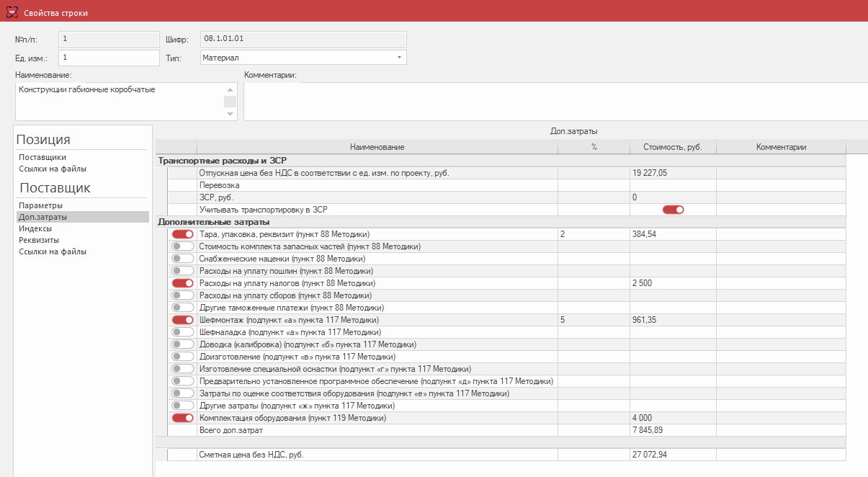Open Реквизиты section in the sidebar
The image size is (868, 477).
39,240
